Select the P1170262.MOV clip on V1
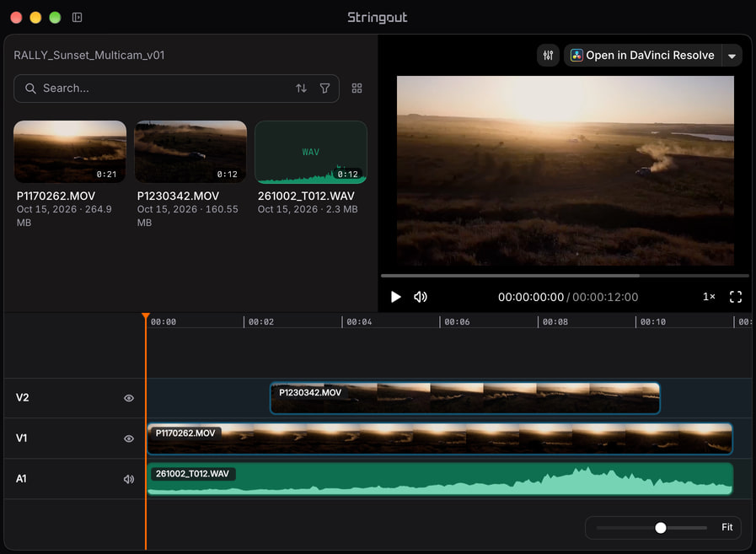Image resolution: width=756 pixels, height=554 pixels. [x=440, y=438]
